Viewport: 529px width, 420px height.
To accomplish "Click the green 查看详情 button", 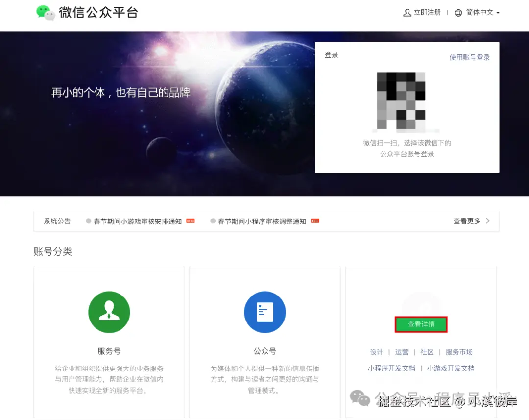I will tap(421, 324).
